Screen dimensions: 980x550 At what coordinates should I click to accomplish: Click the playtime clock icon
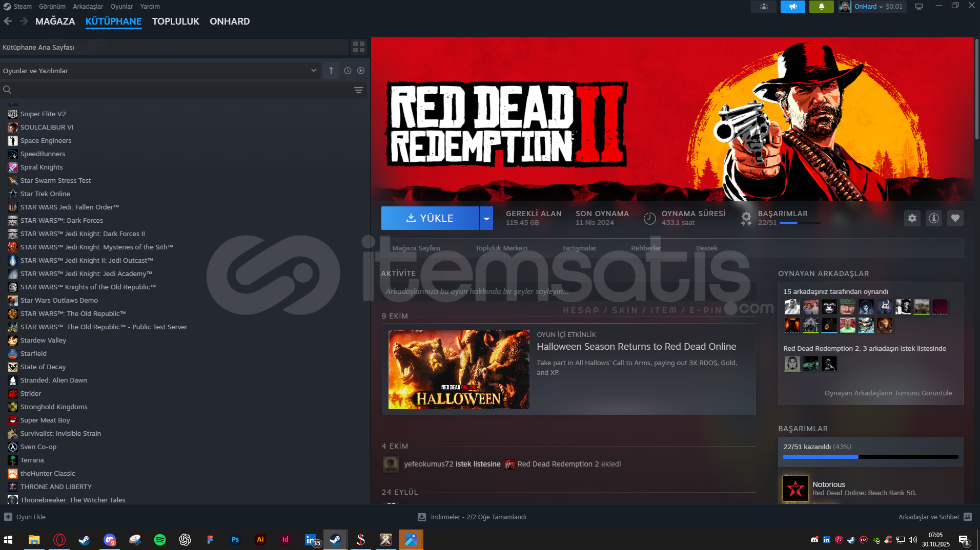click(x=649, y=219)
